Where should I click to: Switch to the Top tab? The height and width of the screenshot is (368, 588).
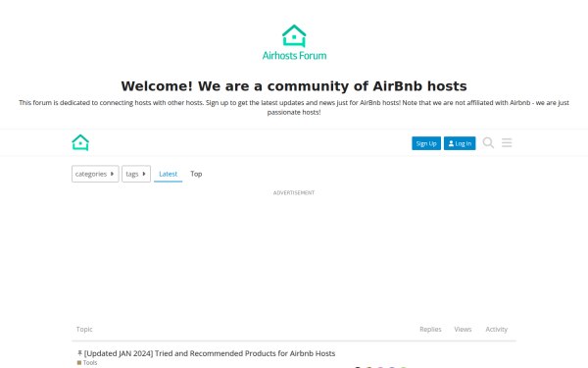click(x=196, y=174)
